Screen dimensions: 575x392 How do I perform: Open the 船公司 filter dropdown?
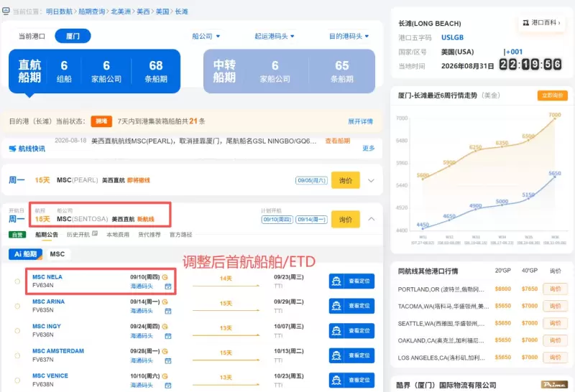coord(206,37)
